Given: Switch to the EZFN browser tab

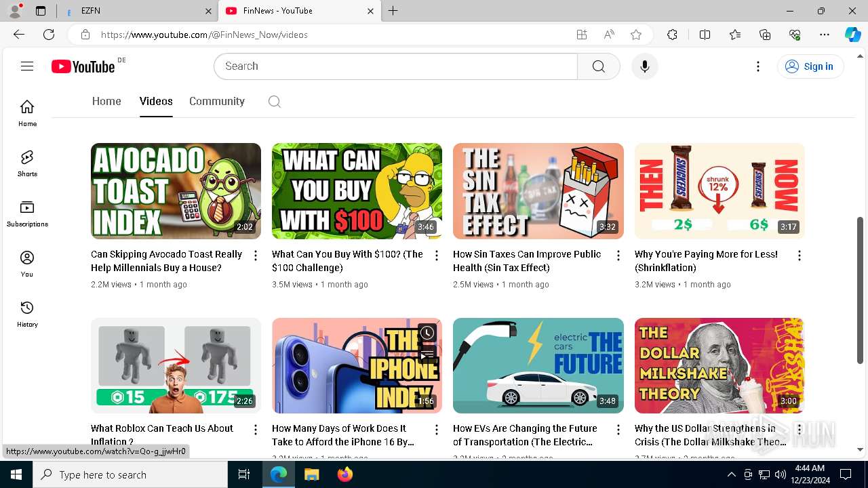Looking at the screenshot, I should tap(138, 11).
